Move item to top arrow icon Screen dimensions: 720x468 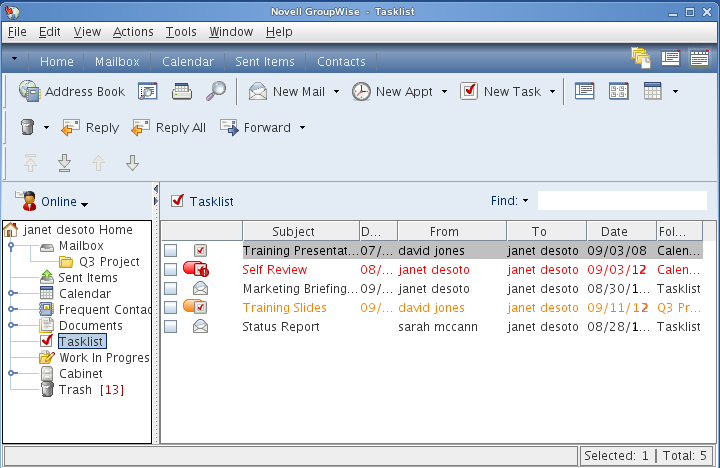point(30,163)
